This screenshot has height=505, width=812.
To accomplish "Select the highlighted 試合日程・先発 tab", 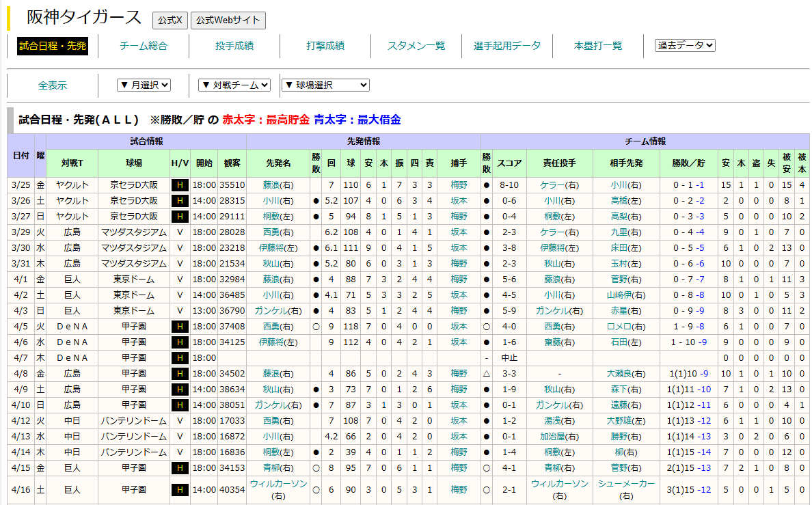I will (53, 46).
